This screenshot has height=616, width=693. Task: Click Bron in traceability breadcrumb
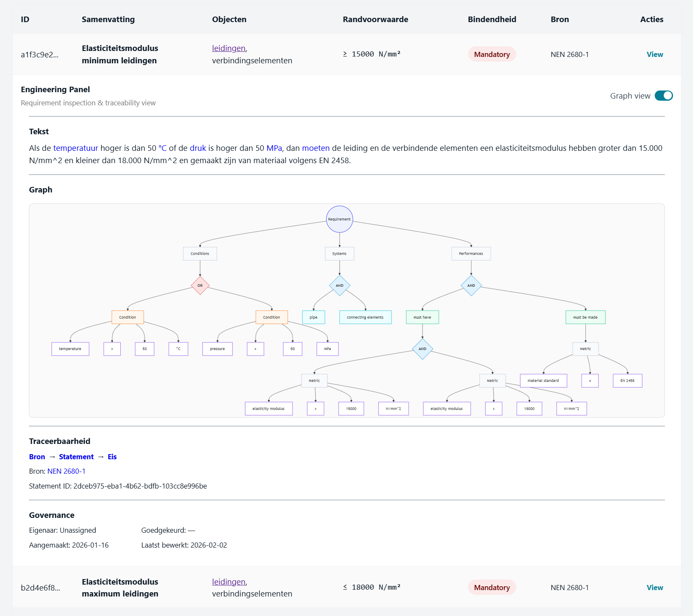(x=37, y=457)
